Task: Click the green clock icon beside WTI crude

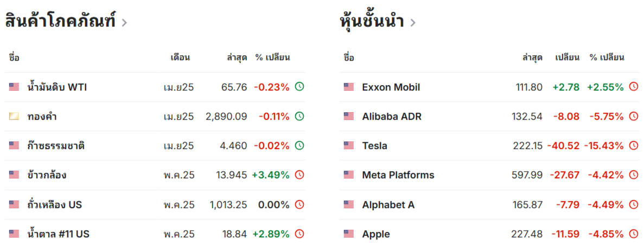Action: click(300, 87)
